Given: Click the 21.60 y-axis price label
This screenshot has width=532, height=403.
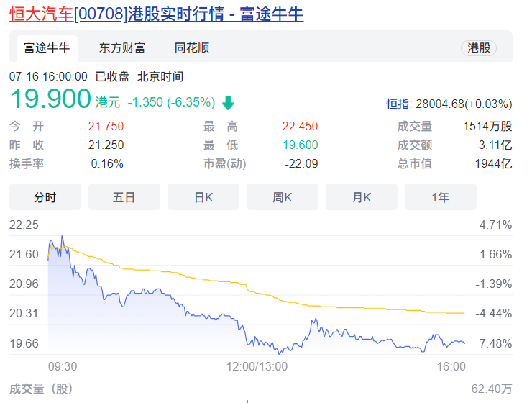Looking at the screenshot, I should 24,254.
